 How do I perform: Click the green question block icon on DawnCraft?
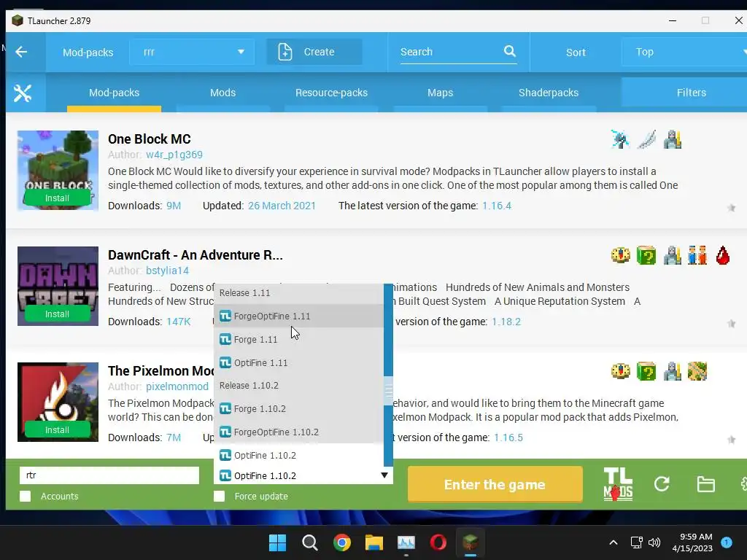tap(646, 255)
